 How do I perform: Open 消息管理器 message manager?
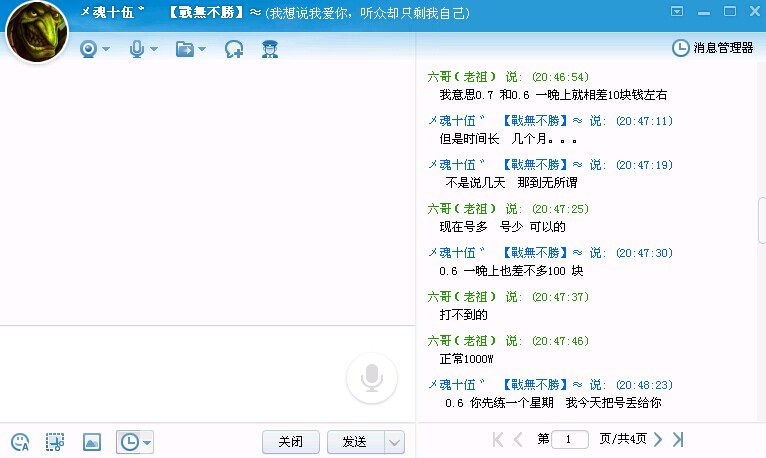click(712, 47)
